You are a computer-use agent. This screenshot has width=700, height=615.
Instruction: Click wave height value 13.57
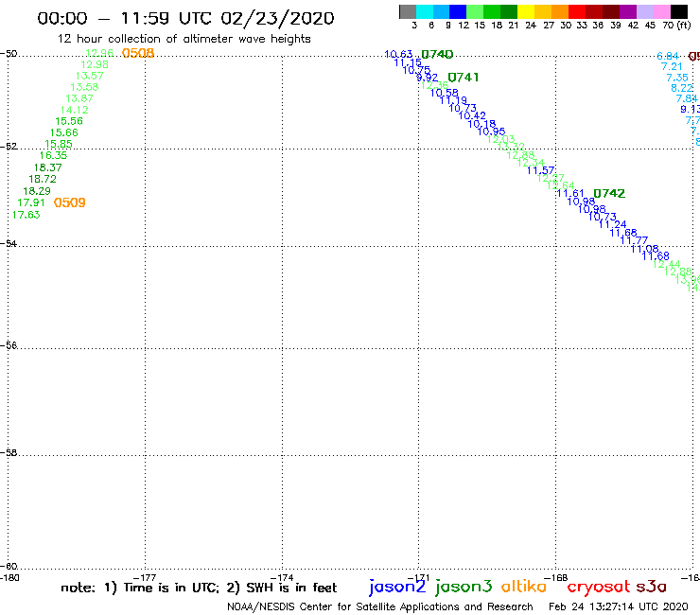(x=89, y=76)
